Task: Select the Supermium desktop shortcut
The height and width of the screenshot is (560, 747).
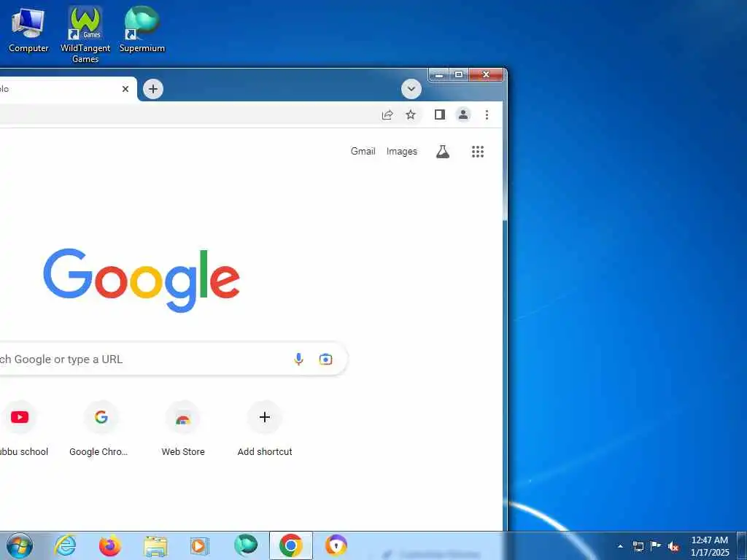Action: click(x=142, y=30)
